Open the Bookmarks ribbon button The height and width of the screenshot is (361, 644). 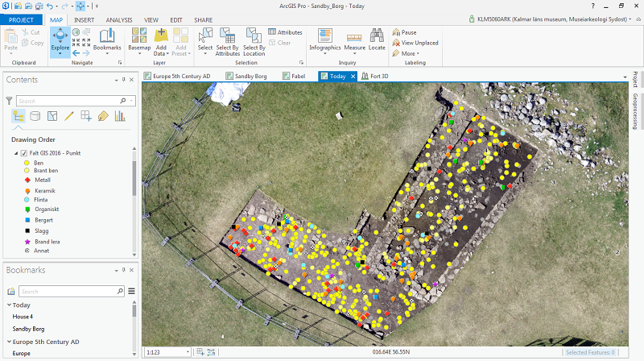107,40
